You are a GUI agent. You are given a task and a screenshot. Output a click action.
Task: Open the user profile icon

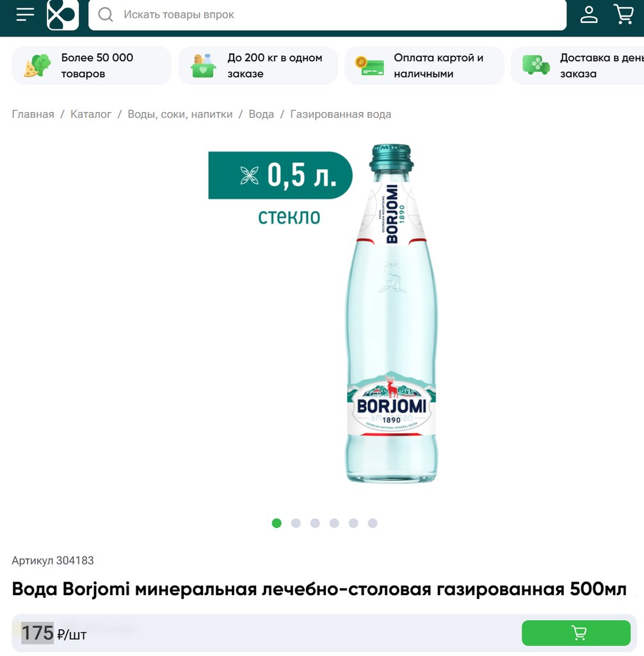(589, 14)
